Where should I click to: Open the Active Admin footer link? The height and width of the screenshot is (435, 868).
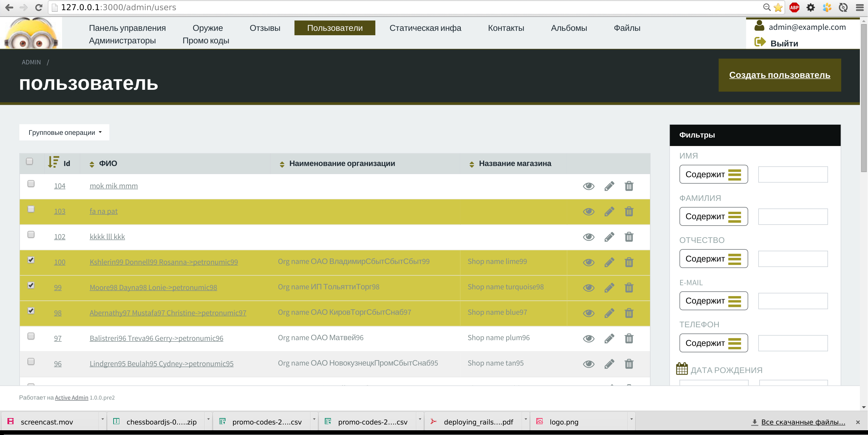[72, 397]
